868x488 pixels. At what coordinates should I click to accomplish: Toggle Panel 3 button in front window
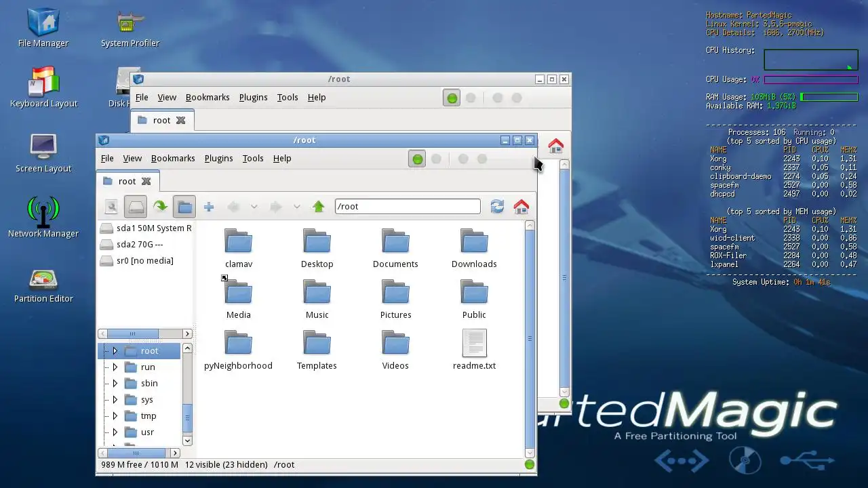click(463, 159)
